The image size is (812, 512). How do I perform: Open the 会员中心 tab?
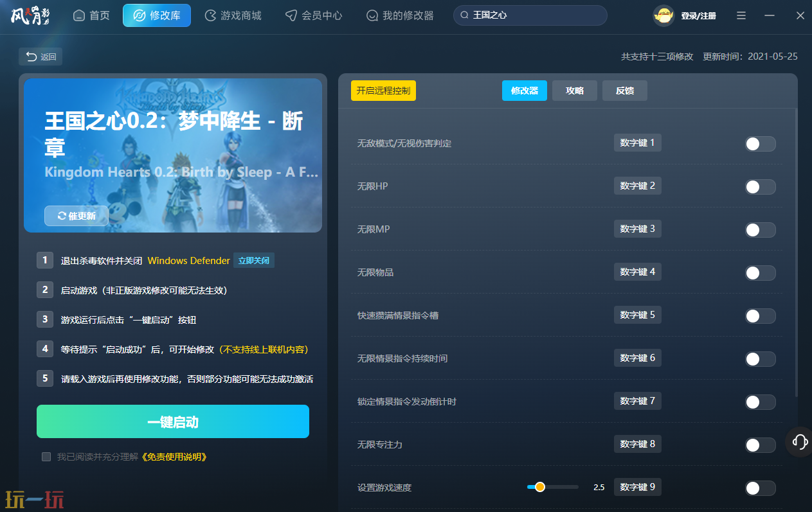(314, 15)
